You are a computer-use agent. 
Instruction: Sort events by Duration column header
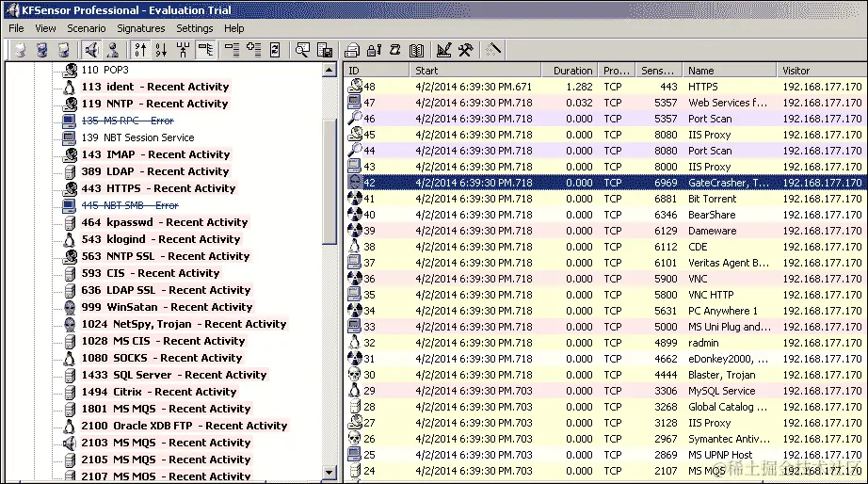[570, 71]
